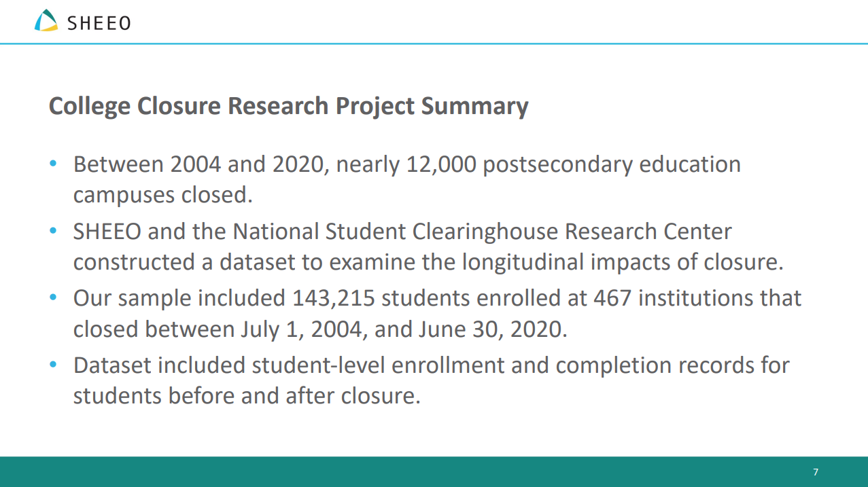Click the SHEEO logo icon

[46, 20]
